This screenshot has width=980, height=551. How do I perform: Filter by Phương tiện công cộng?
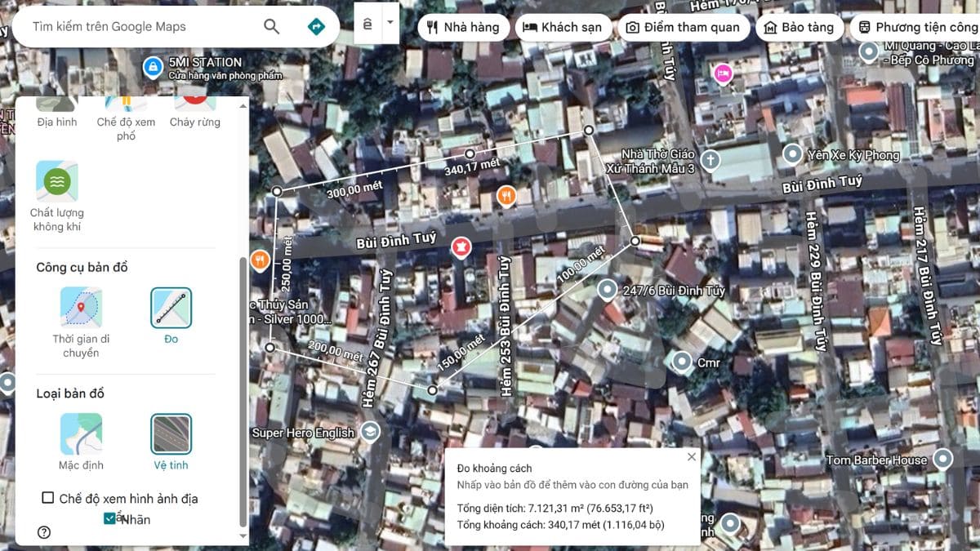click(x=916, y=27)
